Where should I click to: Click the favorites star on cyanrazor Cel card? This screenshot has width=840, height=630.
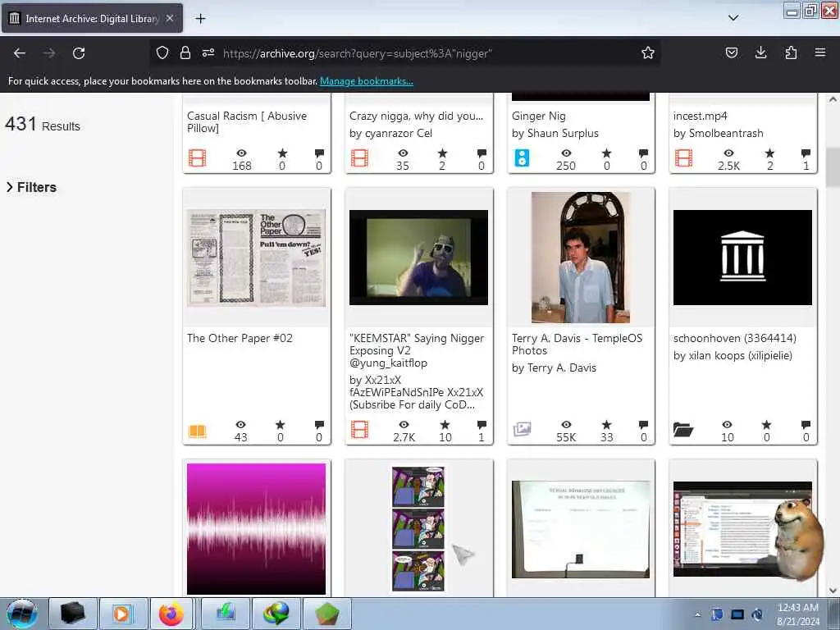click(442, 153)
